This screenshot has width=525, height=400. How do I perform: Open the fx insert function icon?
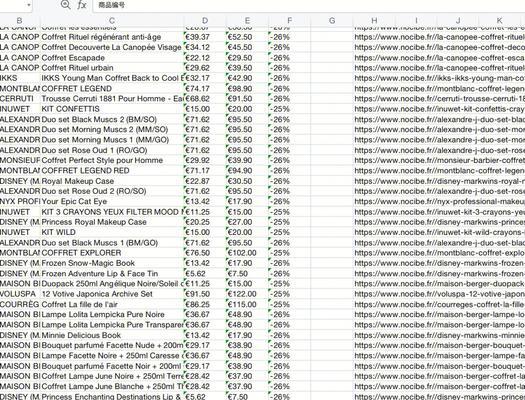pyautogui.click(x=82, y=5)
